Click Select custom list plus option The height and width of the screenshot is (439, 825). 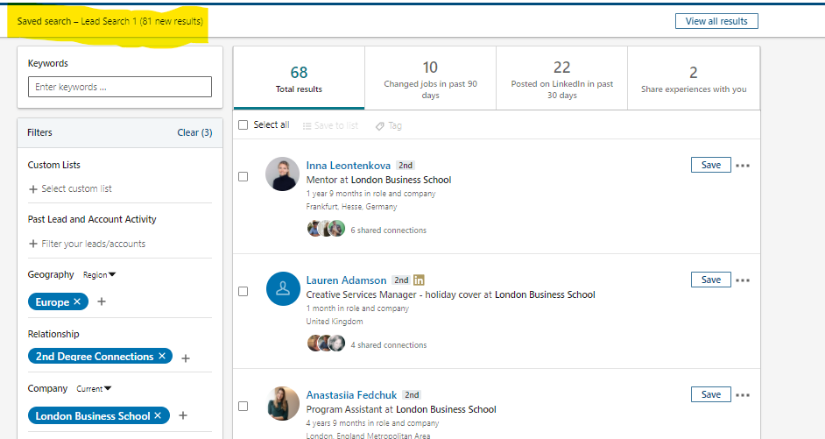click(70, 188)
